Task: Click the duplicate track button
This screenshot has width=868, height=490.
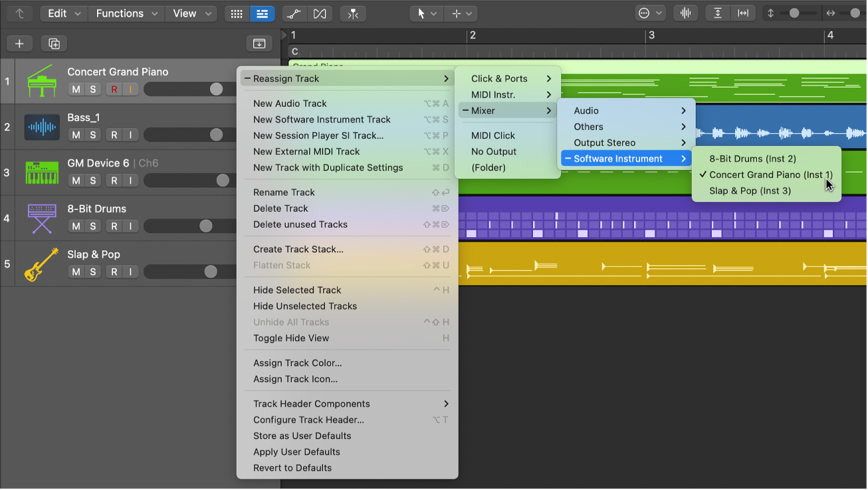Action: [x=54, y=43]
